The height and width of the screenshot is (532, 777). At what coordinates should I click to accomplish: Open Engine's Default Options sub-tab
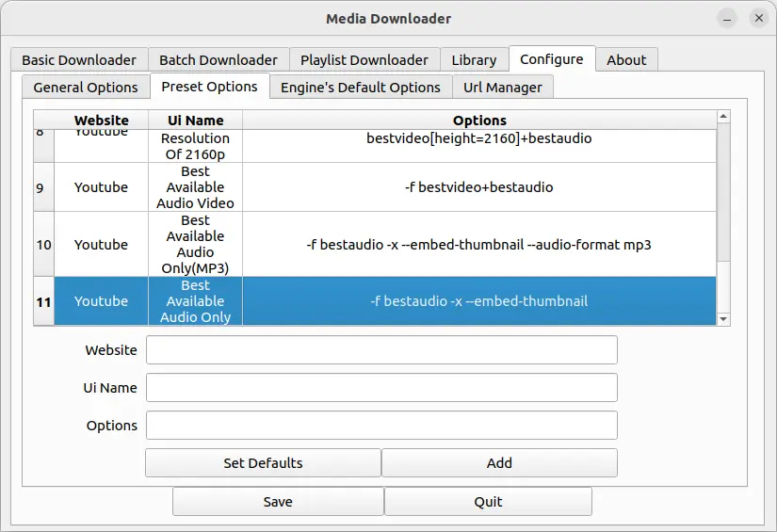362,88
